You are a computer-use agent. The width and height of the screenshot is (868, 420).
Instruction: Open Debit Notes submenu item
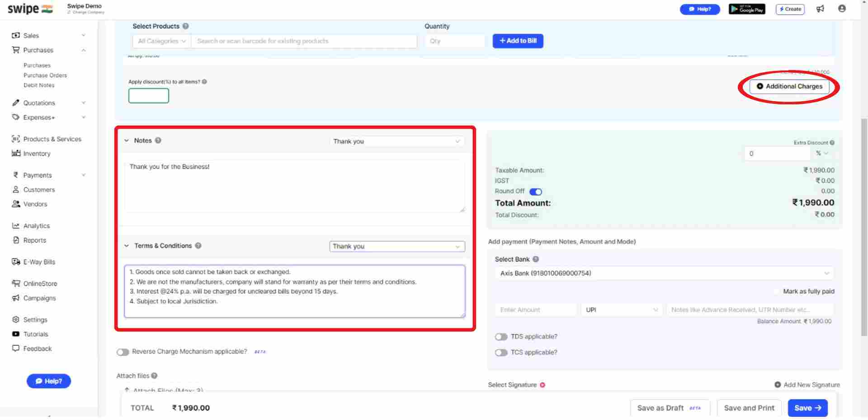39,85
